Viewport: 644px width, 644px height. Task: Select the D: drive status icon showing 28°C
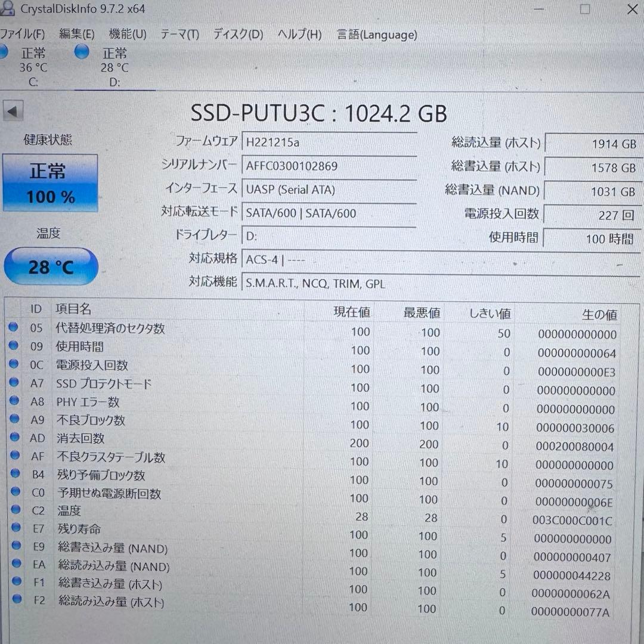[81, 52]
